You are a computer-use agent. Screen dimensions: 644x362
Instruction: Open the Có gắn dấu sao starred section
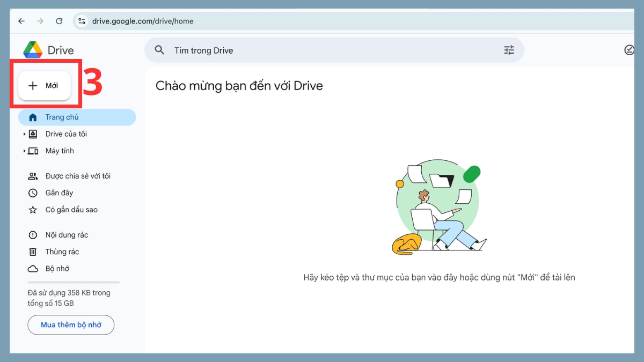click(x=33, y=210)
